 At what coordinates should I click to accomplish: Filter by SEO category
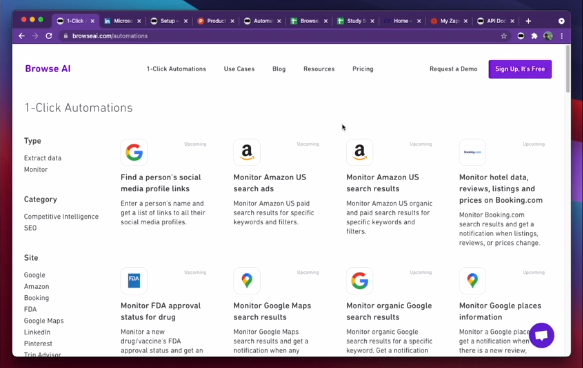(x=30, y=228)
